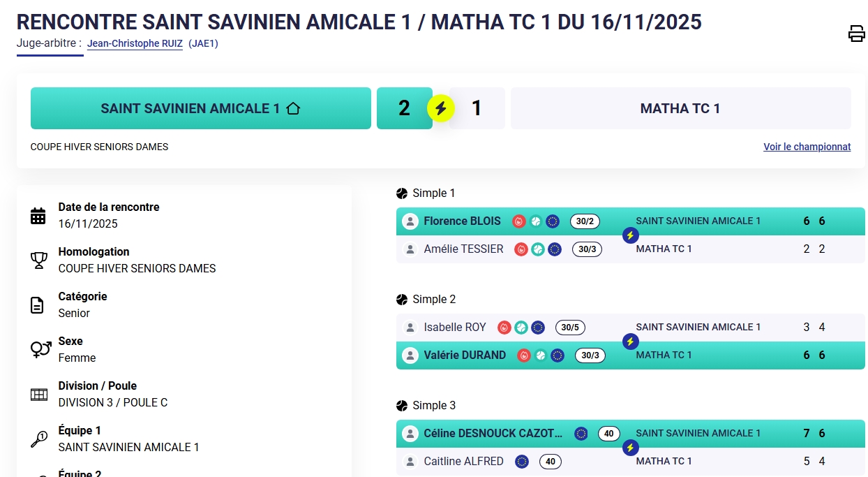Click Valérie DURAND's 30/3 ranking badge
868x477 pixels.
click(x=590, y=355)
